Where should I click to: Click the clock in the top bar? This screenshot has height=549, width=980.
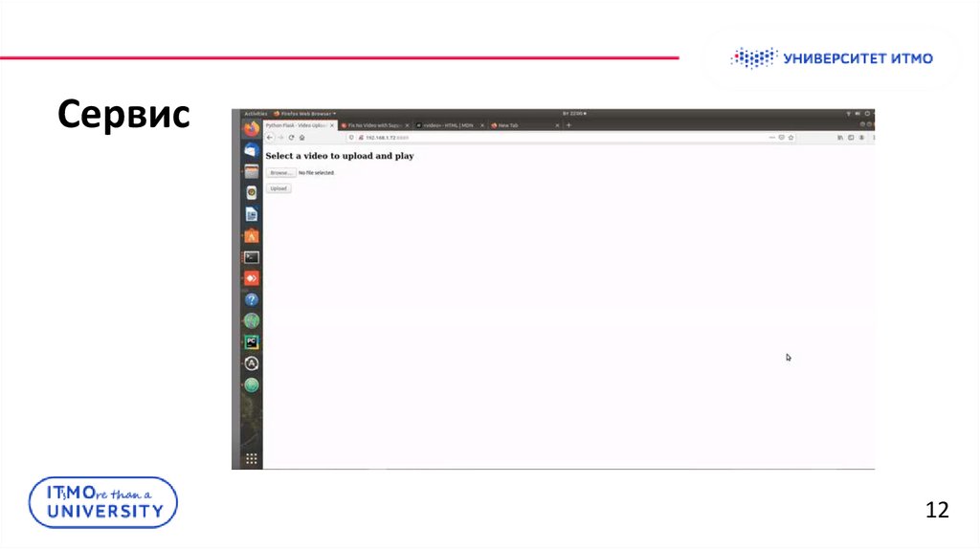(x=574, y=114)
